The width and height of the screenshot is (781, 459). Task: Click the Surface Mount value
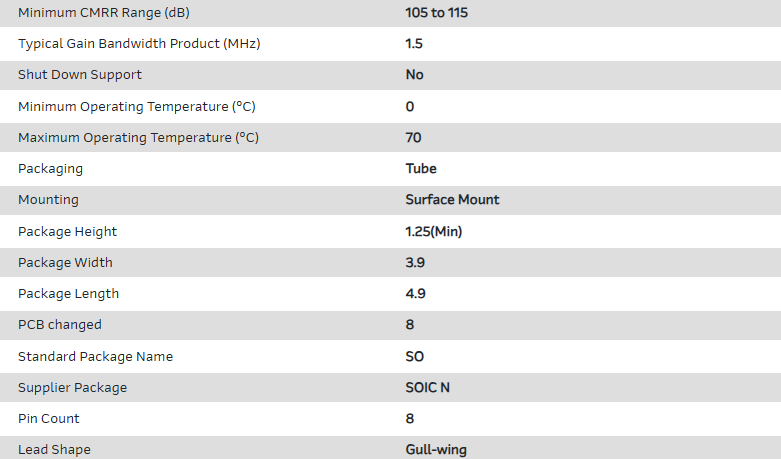point(452,199)
